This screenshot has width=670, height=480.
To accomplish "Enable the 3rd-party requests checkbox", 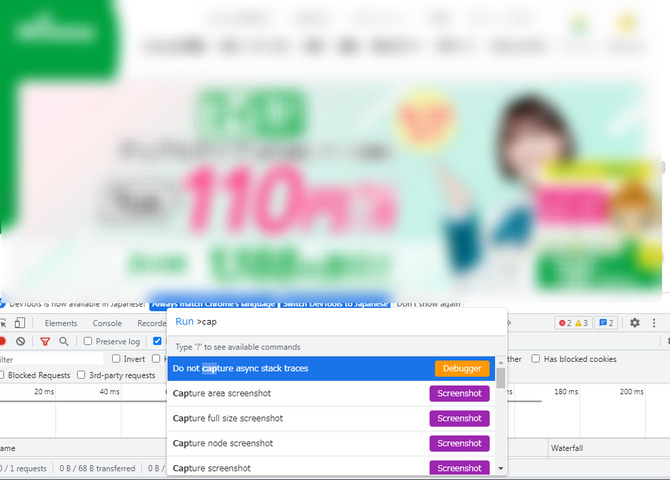I will click(82, 375).
